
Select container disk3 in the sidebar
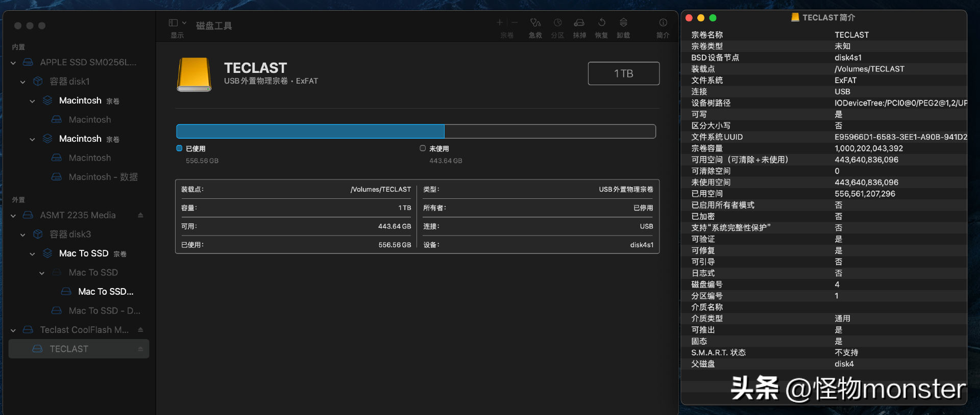pyautogui.click(x=70, y=234)
